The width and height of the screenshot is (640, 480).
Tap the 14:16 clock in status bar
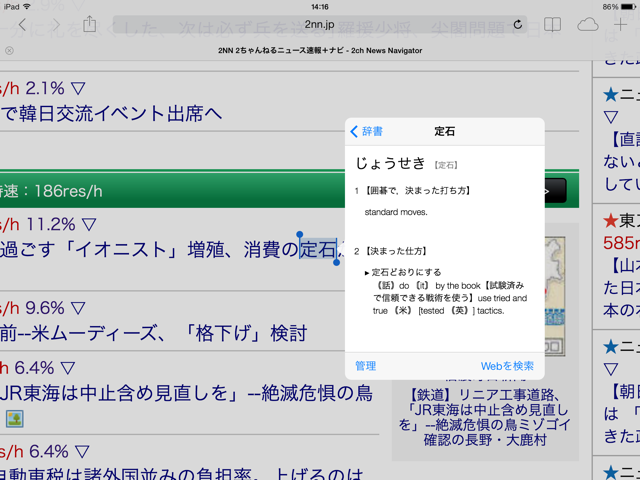[x=320, y=7]
